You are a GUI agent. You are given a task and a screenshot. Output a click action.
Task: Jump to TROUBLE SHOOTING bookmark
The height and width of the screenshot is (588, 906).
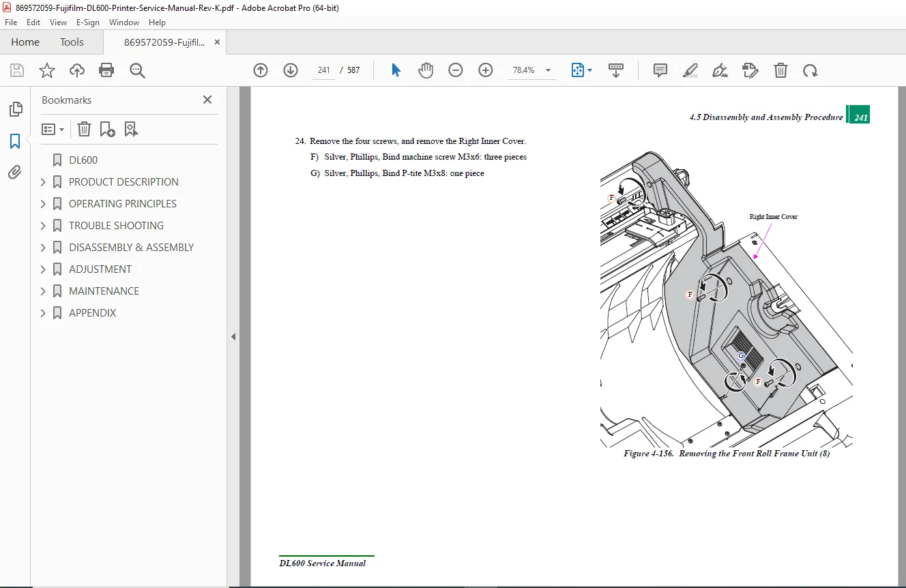(x=116, y=226)
